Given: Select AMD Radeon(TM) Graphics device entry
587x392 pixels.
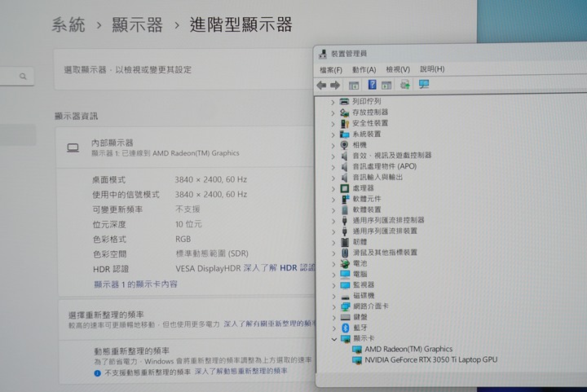Looking at the screenshot, I should pyautogui.click(x=408, y=349).
